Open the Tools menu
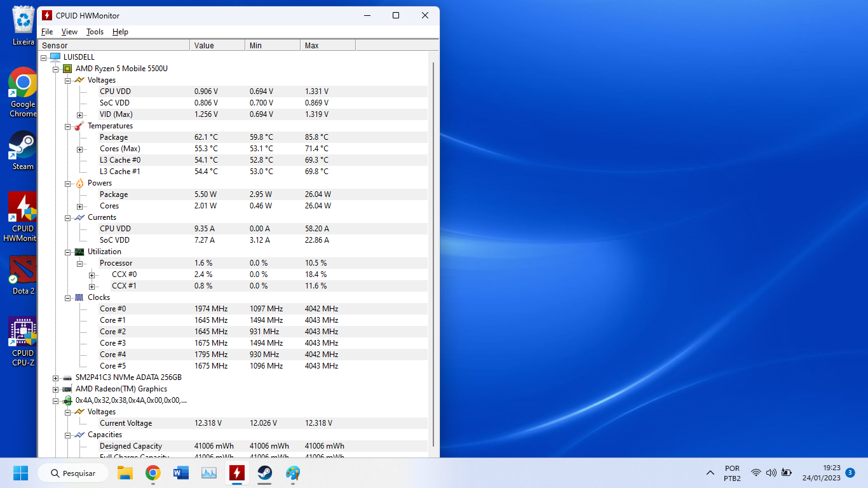The height and width of the screenshot is (488, 868). click(x=95, y=32)
